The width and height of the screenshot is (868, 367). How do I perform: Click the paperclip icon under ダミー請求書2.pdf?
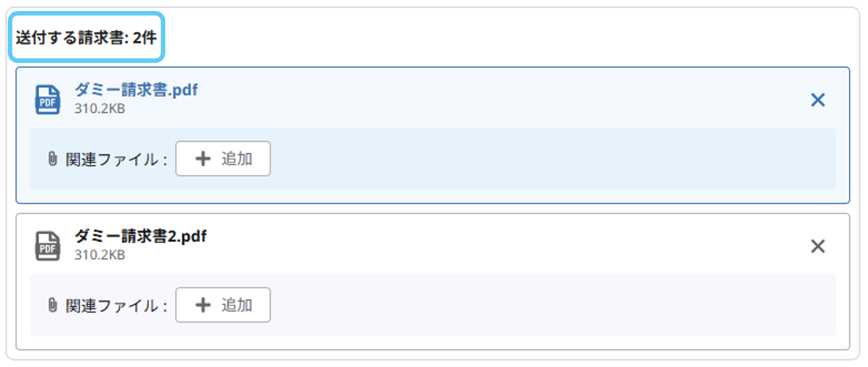point(53,305)
